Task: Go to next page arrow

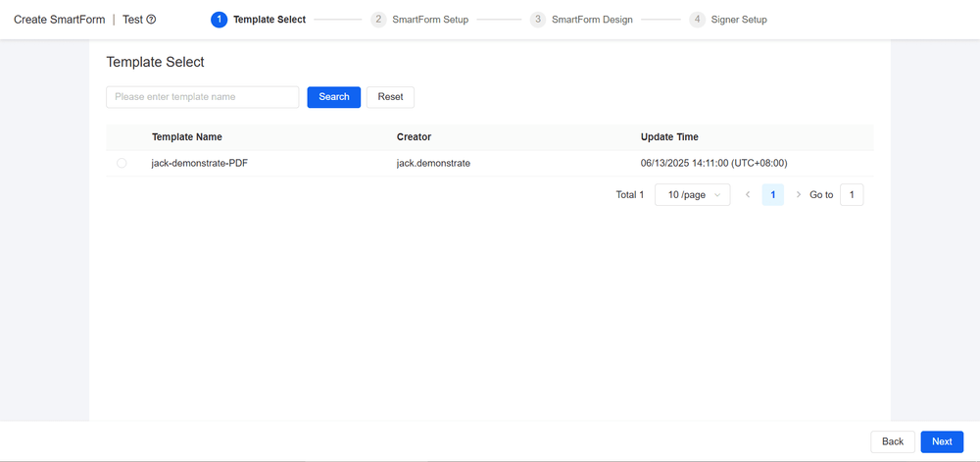Action: tap(799, 195)
